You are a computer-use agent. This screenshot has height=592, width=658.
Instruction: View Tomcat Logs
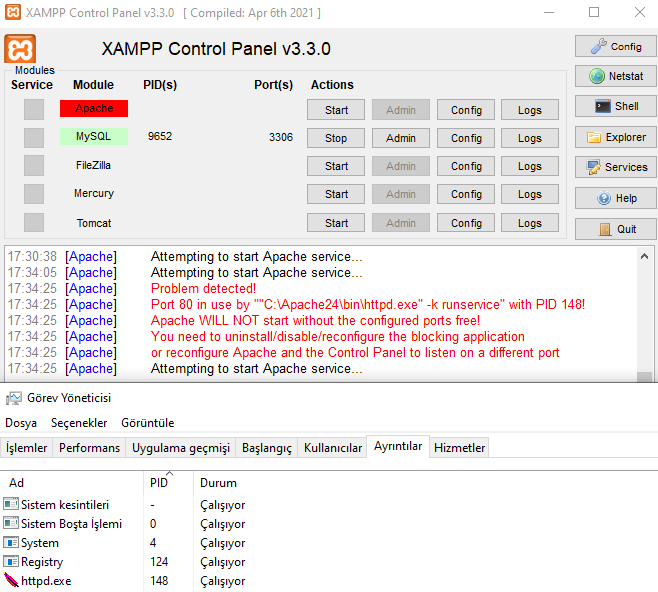click(x=530, y=223)
